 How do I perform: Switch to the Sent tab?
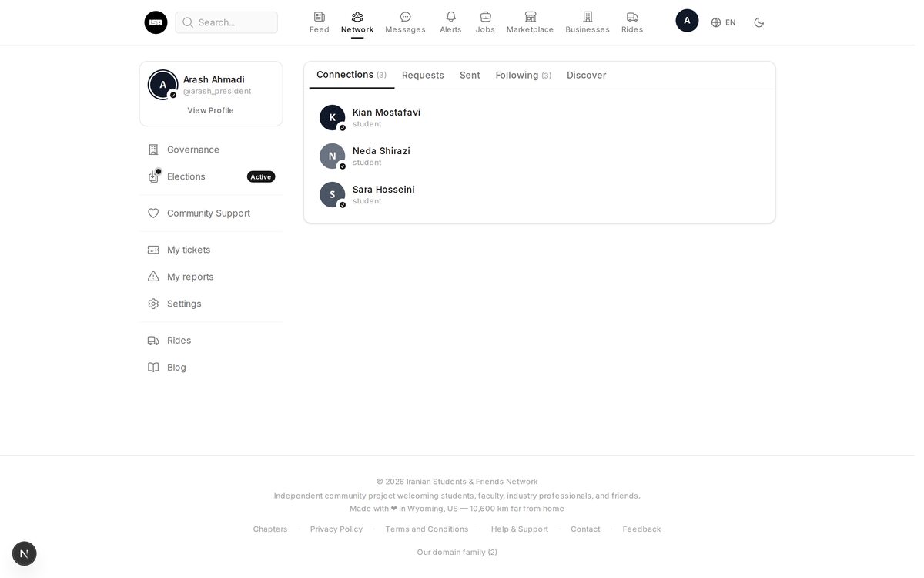point(470,75)
